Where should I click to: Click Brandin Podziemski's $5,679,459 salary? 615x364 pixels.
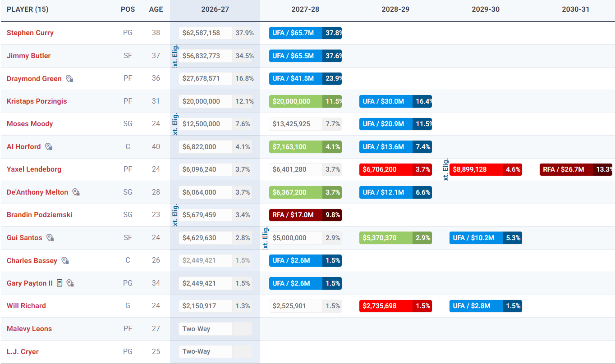(x=216, y=215)
